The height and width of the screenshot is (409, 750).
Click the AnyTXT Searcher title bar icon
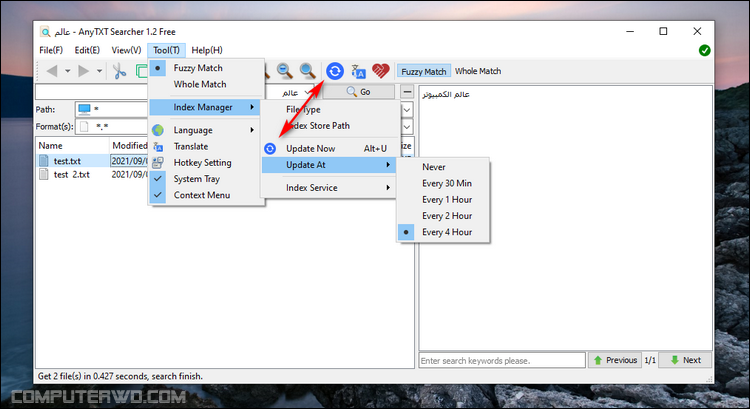[x=45, y=32]
